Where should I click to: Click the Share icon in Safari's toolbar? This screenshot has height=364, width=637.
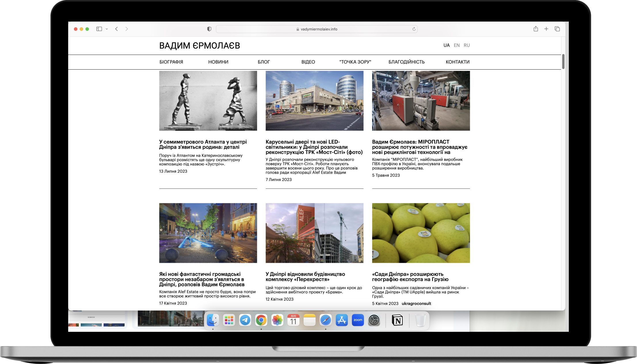click(x=535, y=29)
